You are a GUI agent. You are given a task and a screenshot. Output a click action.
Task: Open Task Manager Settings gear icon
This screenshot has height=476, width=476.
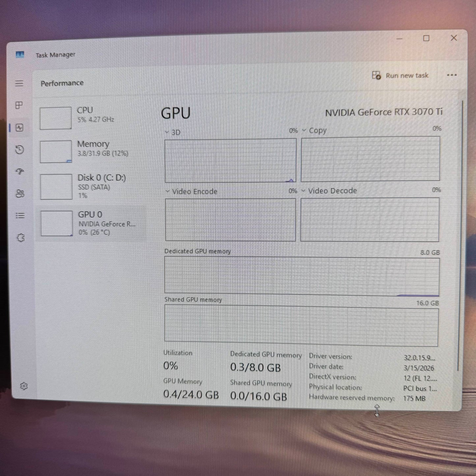coord(24,386)
